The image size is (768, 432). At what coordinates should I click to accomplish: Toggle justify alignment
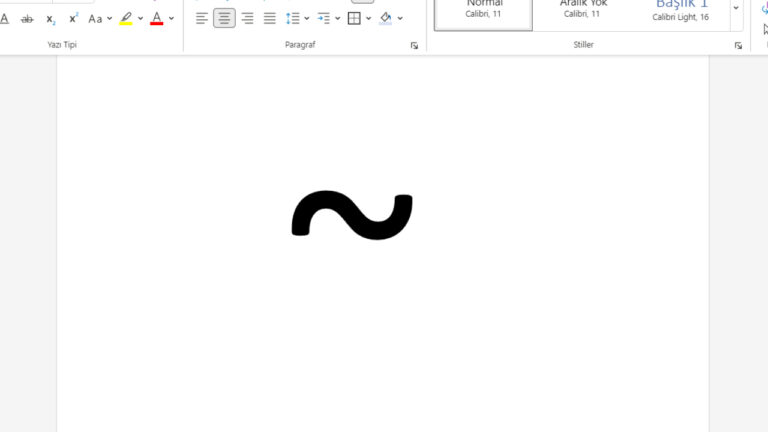269,18
